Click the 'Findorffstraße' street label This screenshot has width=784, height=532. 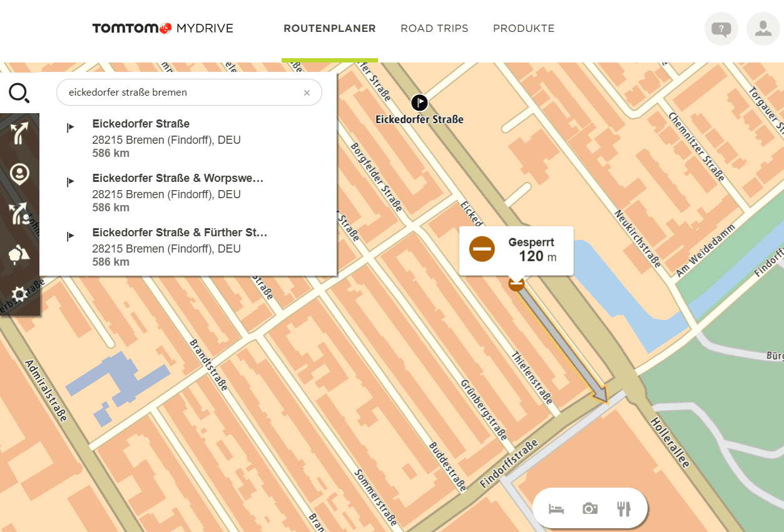(x=509, y=464)
